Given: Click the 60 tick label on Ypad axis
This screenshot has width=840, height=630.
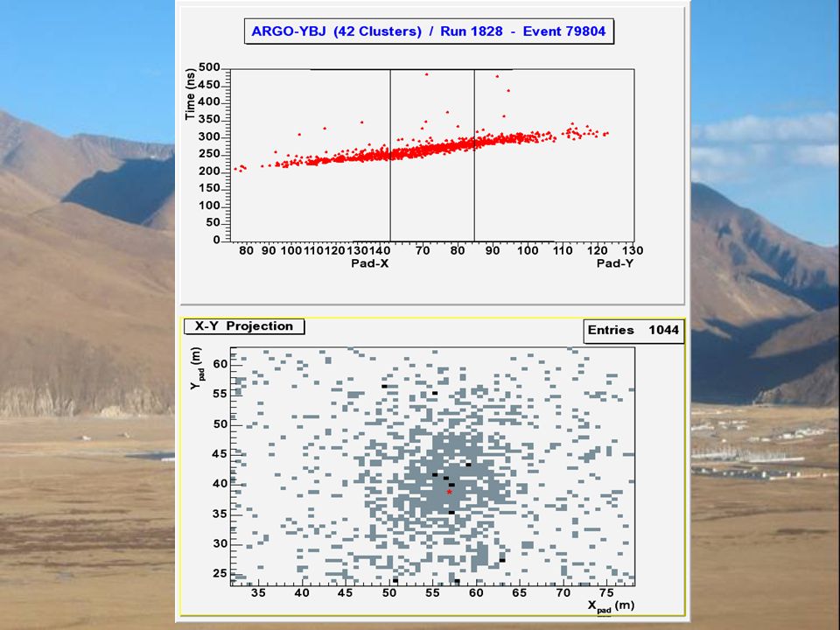Looking at the screenshot, I should click(220, 364).
